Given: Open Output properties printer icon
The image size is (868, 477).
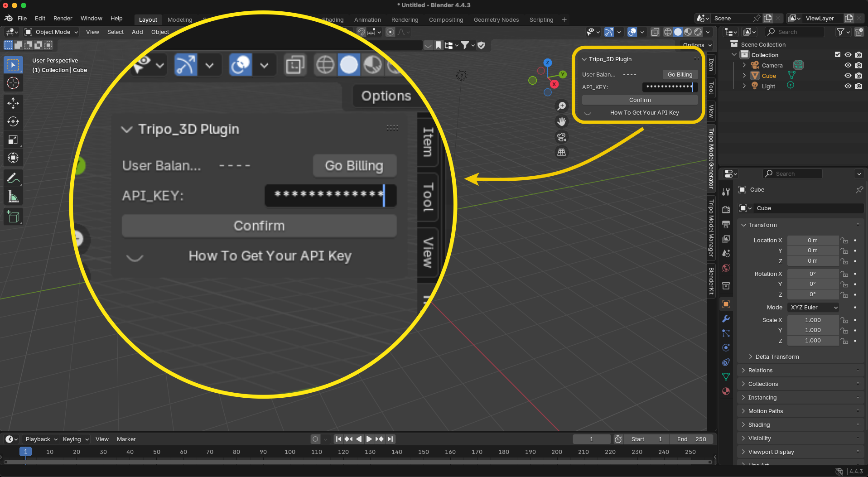Looking at the screenshot, I should (x=726, y=224).
